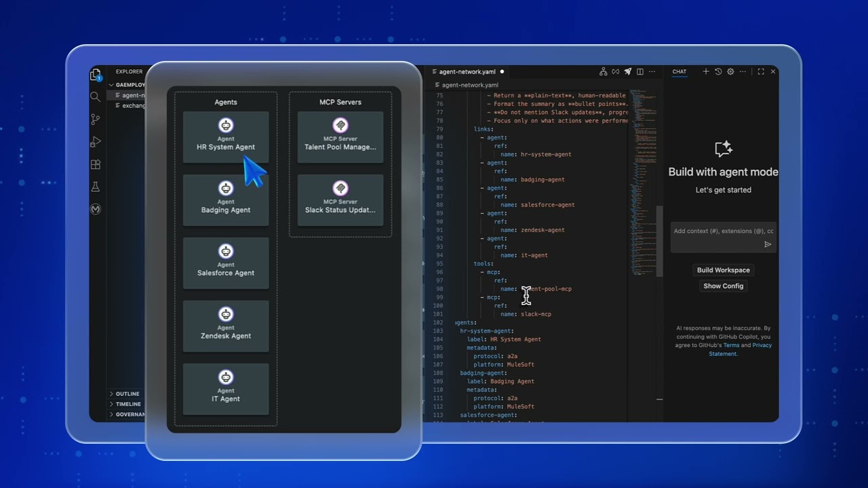Open the Extensions view

click(96, 164)
